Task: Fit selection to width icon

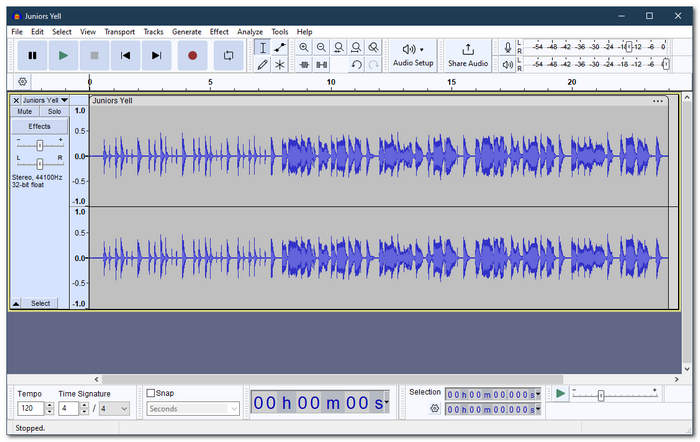Action: (x=339, y=47)
